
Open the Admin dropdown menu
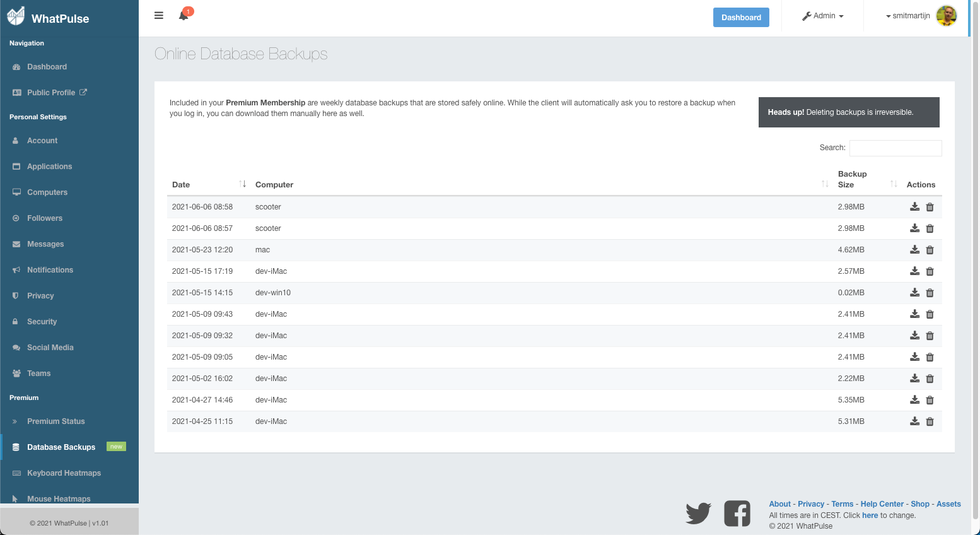(x=822, y=16)
